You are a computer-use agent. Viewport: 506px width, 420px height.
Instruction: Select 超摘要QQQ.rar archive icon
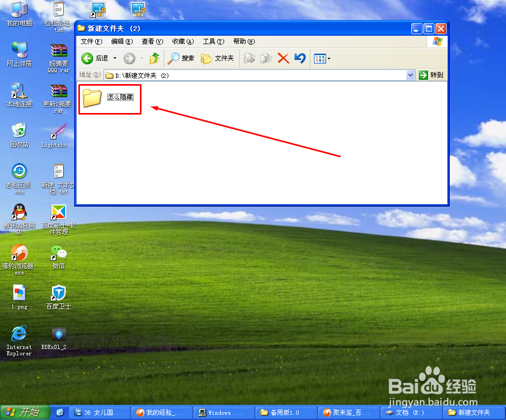(58, 58)
